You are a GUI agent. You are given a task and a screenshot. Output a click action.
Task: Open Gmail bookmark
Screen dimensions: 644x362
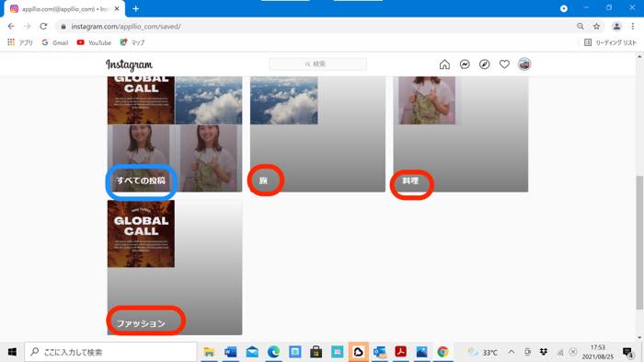(55, 42)
